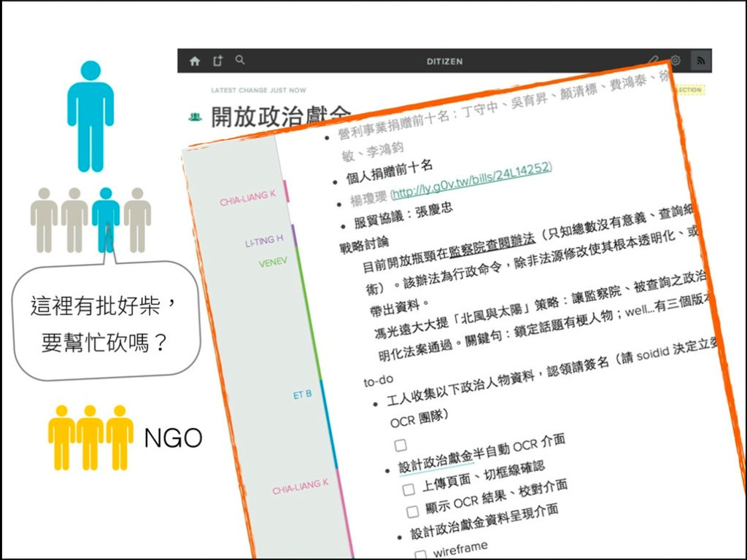Open search with the magnifier icon
This screenshot has width=747, height=560.
pos(240,60)
